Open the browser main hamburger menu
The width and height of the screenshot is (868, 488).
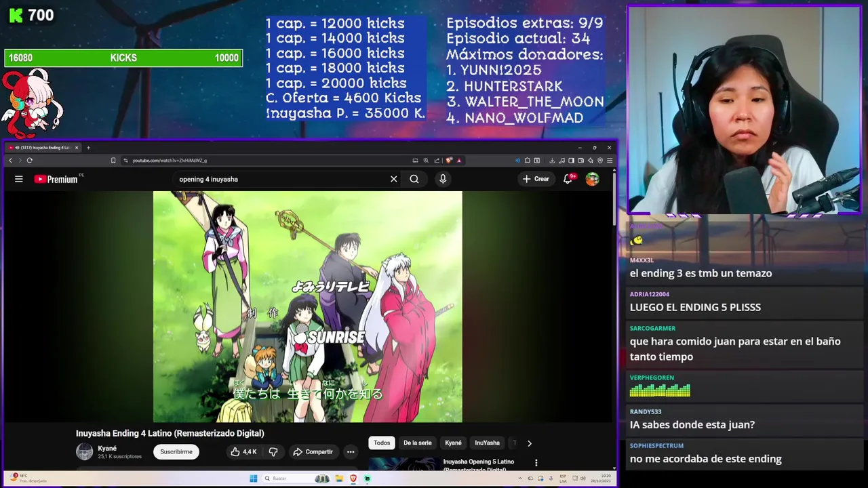610,161
